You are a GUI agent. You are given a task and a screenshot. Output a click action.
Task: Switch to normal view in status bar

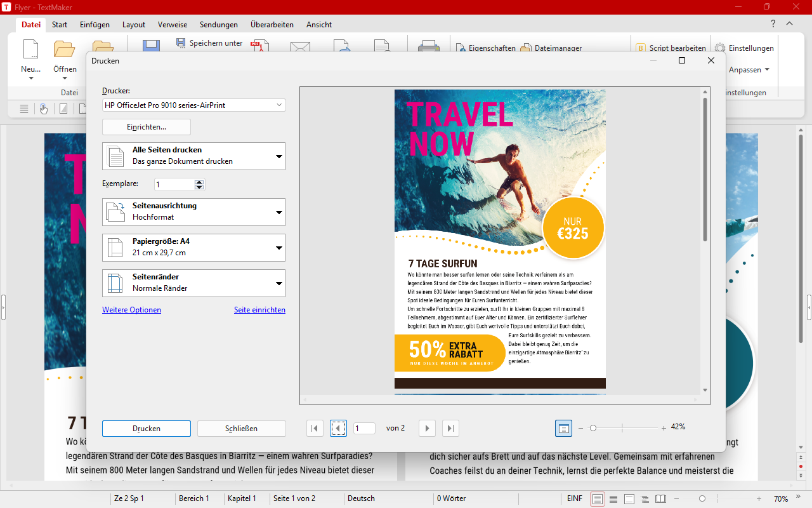tap(598, 499)
